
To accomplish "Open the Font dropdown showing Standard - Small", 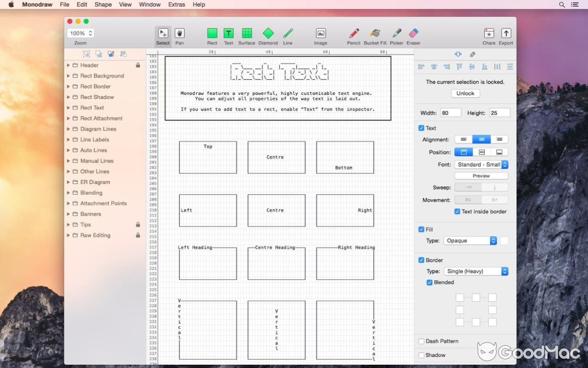I will point(481,164).
